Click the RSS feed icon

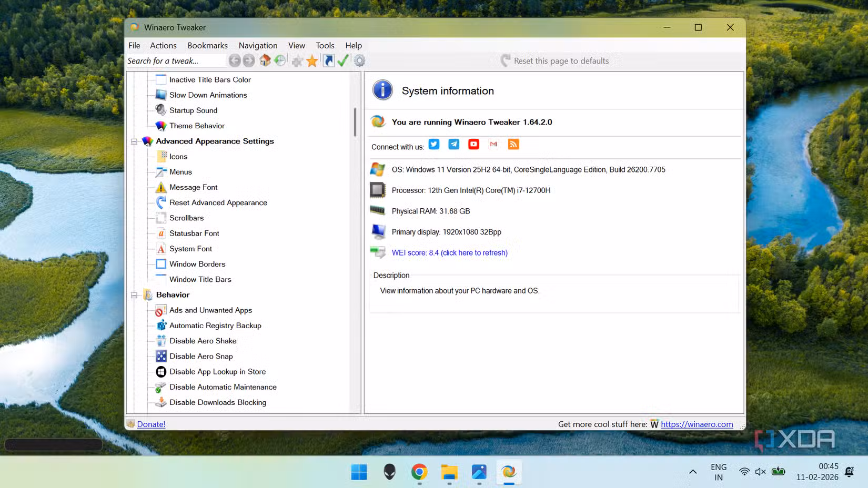pos(513,144)
